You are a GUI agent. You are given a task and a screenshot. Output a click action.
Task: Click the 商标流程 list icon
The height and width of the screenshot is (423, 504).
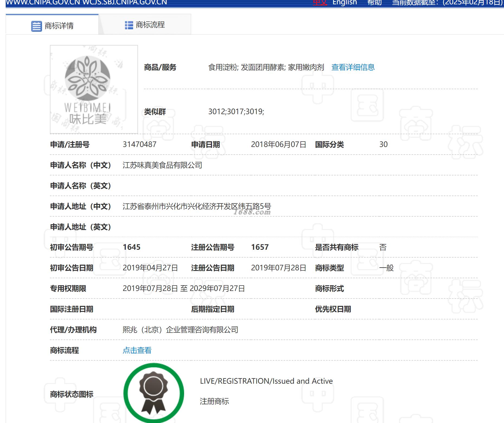coord(129,25)
